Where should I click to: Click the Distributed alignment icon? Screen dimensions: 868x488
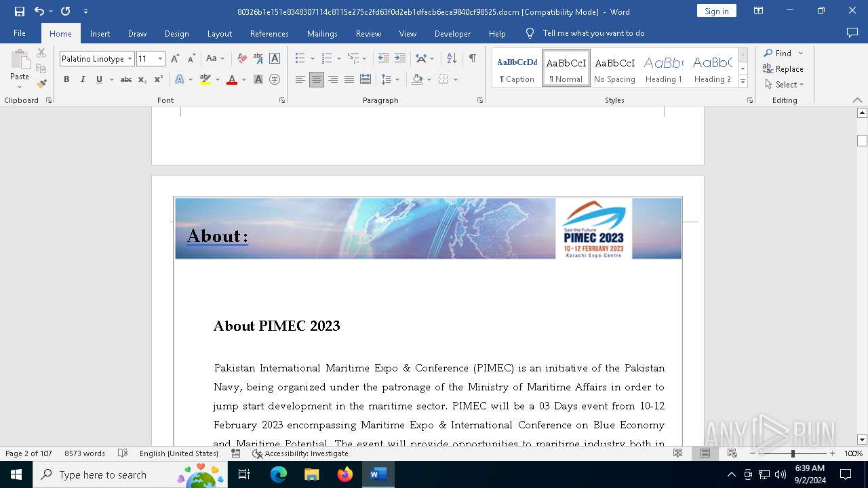[366, 79]
